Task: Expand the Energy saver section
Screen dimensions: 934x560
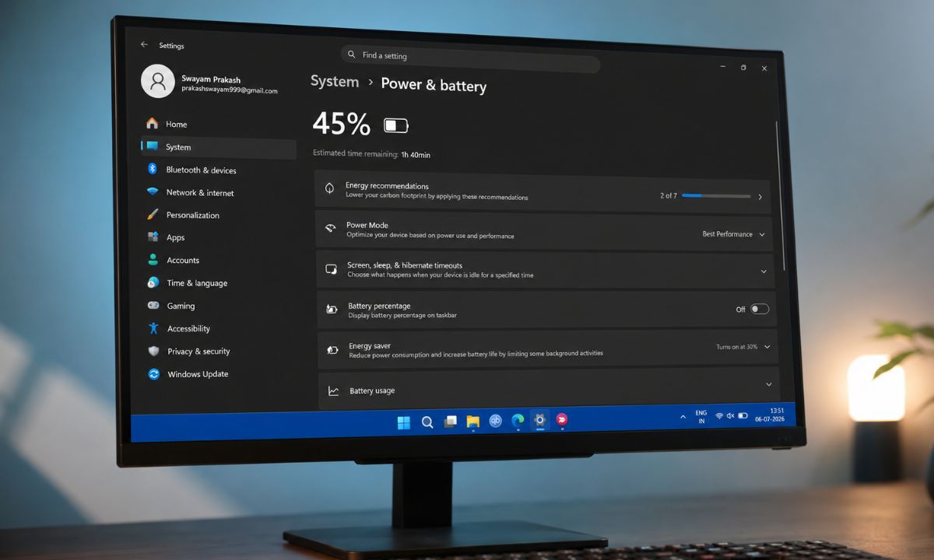Action: (x=767, y=347)
